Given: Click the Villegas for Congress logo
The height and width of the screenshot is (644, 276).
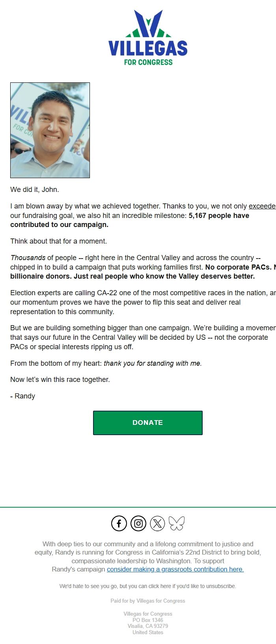Looking at the screenshot, I should (148, 38).
